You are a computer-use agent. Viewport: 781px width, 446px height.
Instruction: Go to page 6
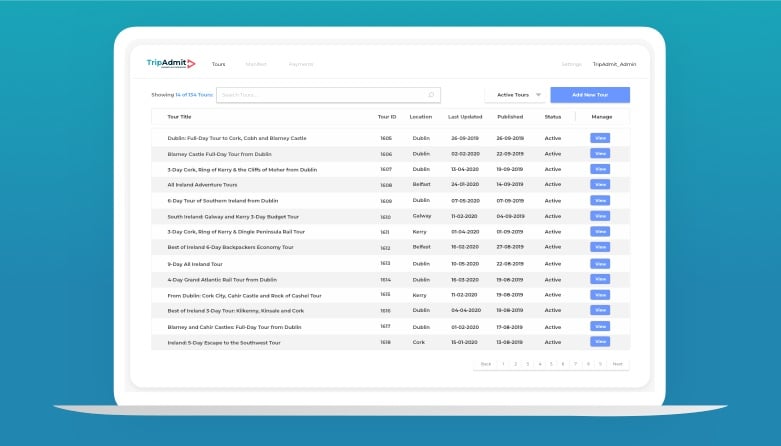tap(563, 364)
